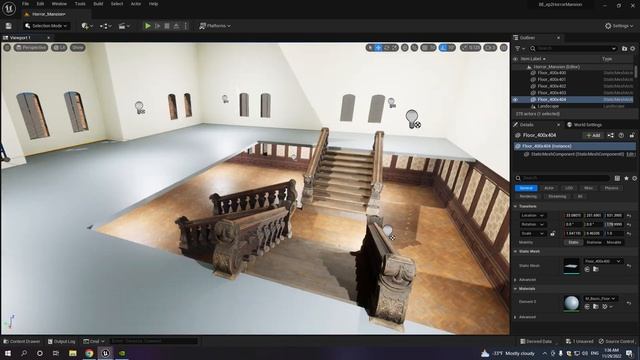Open the Edit menu
Viewport: 640px width, 360px height.
(x=40, y=4)
